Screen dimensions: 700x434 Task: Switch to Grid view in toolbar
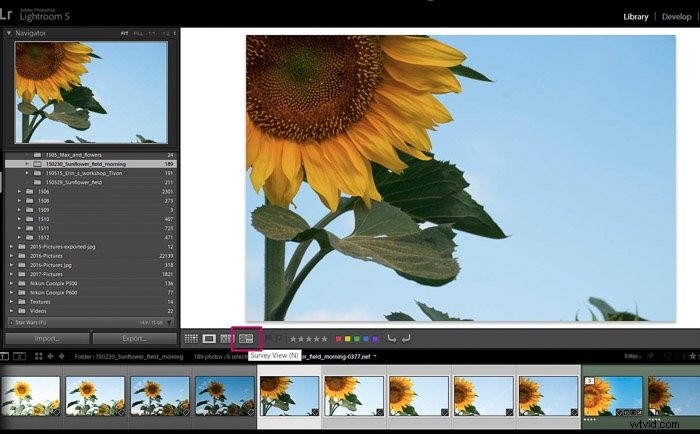coord(191,339)
